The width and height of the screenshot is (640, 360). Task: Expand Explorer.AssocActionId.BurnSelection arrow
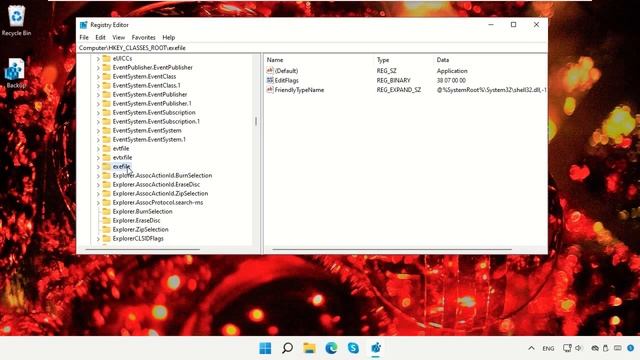click(98, 176)
